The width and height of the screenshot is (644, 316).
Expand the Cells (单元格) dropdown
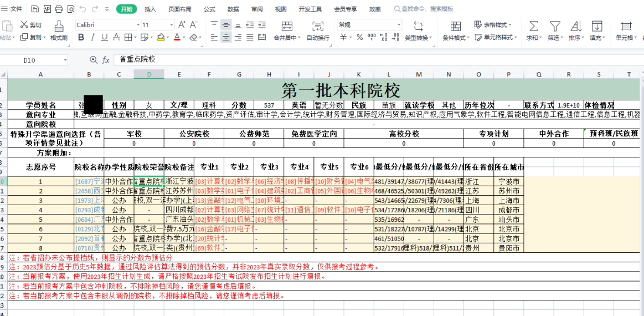click(636, 38)
